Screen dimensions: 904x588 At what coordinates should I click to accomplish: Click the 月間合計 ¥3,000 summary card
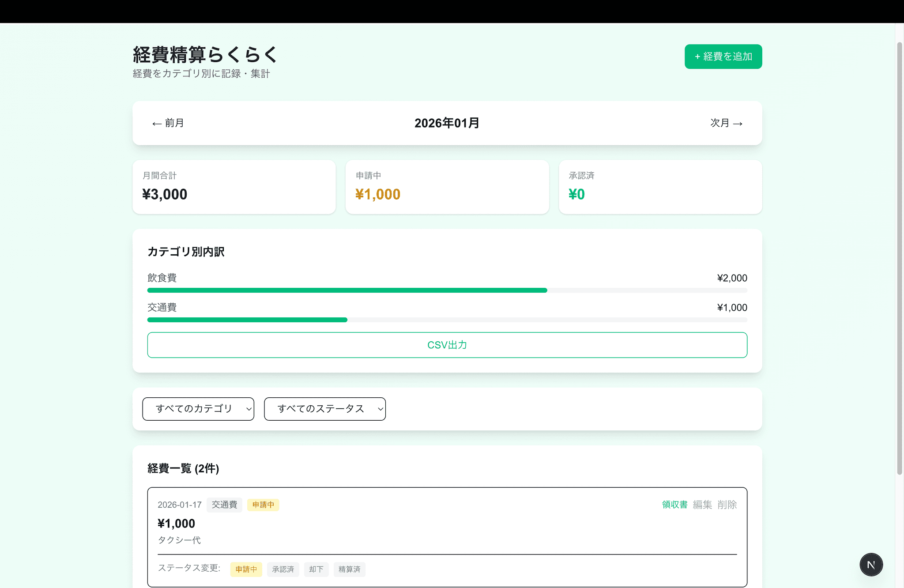tap(234, 187)
